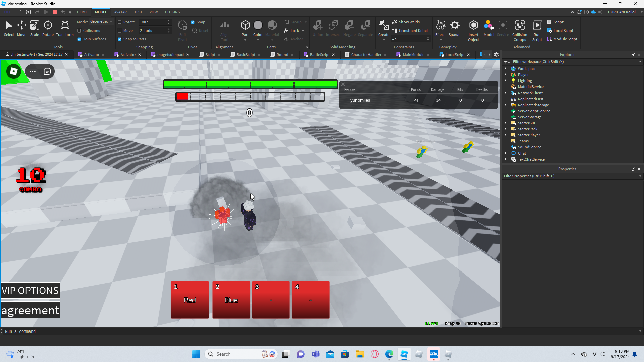Enable the Collisions checkbox
644x362 pixels.
[79, 31]
